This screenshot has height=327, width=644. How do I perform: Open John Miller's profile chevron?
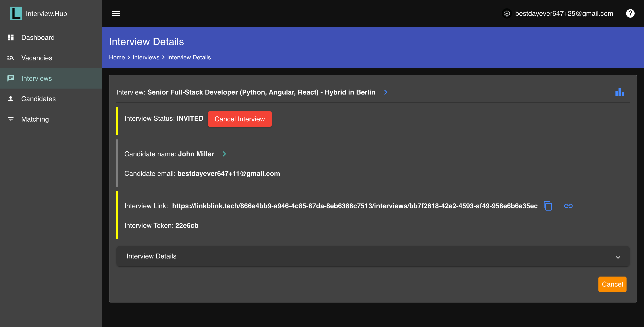224,154
